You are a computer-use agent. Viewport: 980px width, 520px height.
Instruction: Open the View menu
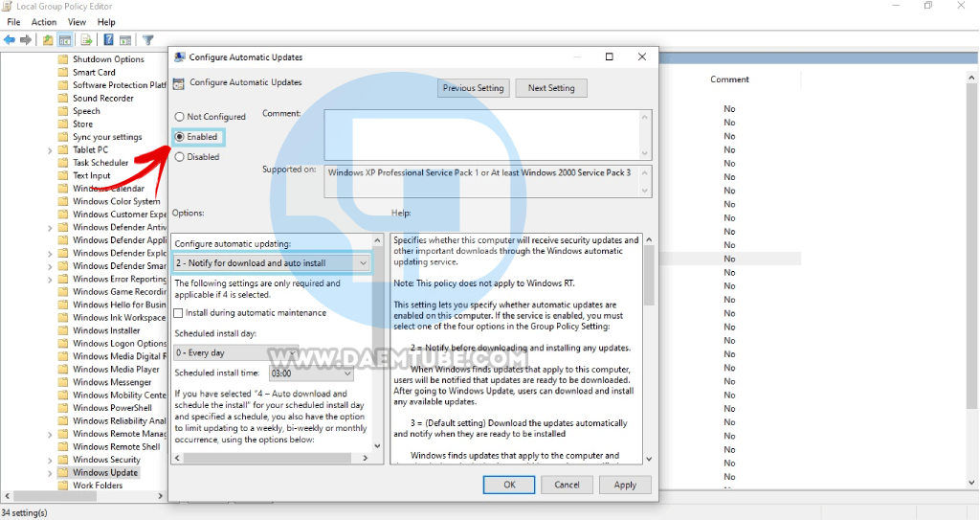[77, 22]
